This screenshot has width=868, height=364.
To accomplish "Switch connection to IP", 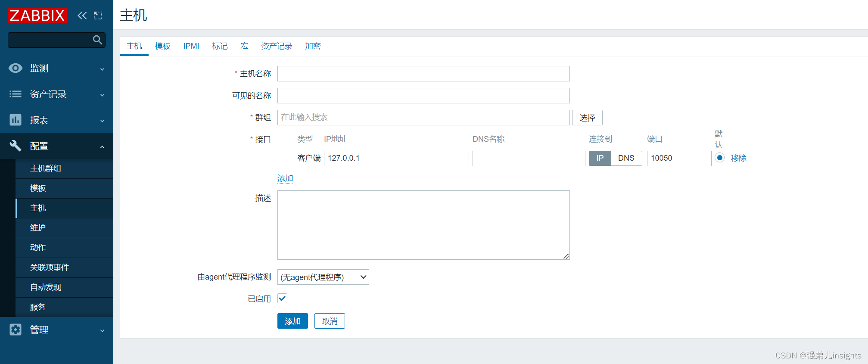I will (x=600, y=158).
